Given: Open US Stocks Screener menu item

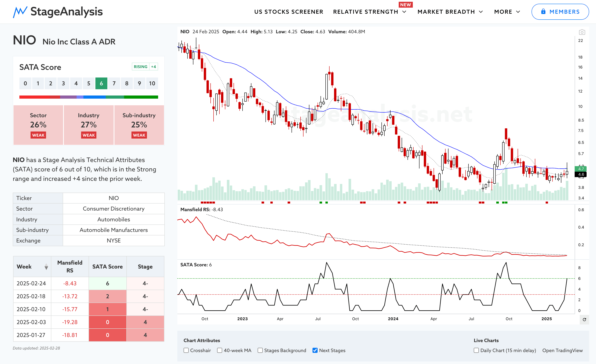Looking at the screenshot, I should coord(289,12).
